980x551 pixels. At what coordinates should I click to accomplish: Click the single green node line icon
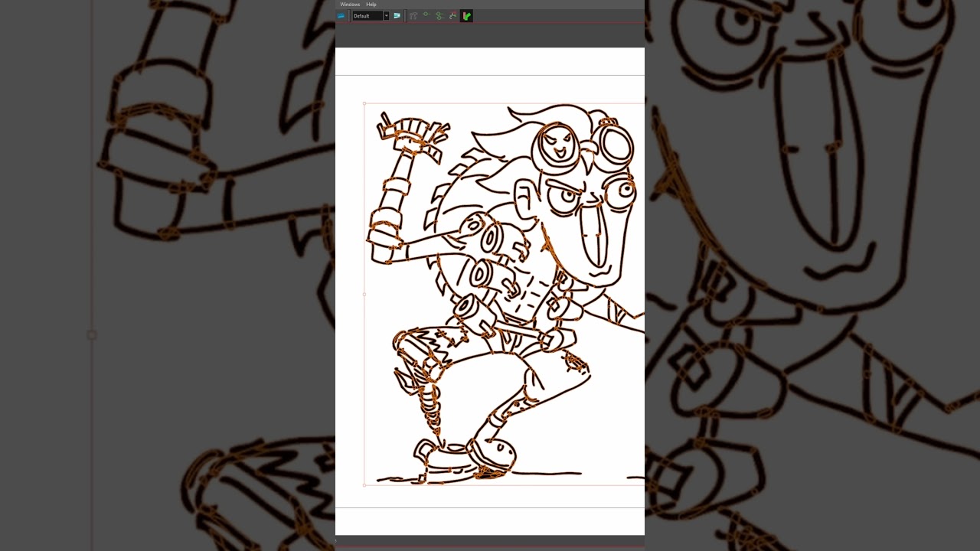(426, 14)
